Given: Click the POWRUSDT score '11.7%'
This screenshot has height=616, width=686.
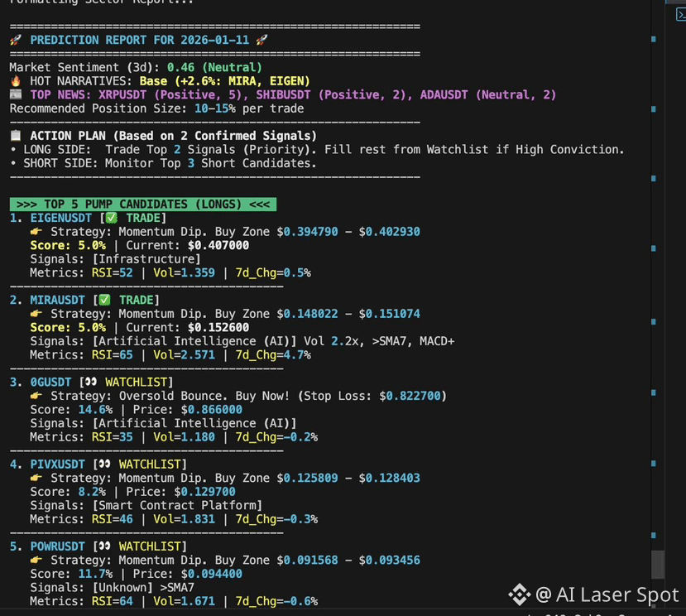Looking at the screenshot, I should pos(95,574).
